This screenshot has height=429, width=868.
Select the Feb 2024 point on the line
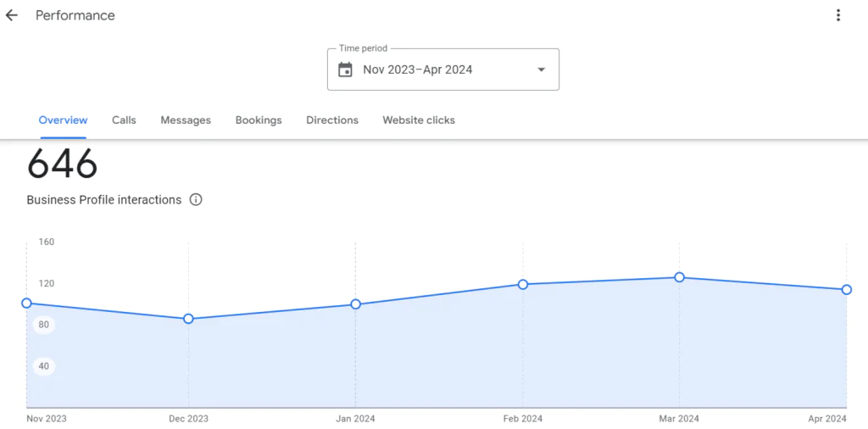pos(523,285)
